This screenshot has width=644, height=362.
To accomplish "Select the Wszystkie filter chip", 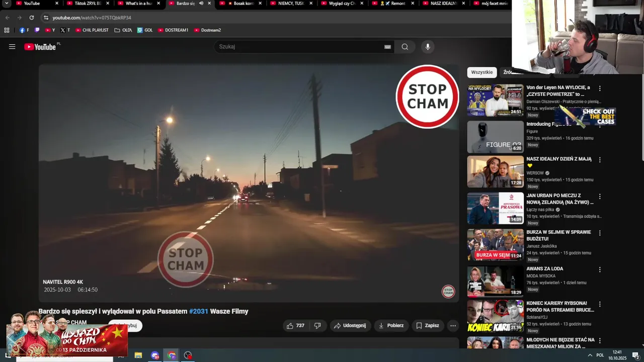I will pyautogui.click(x=482, y=72).
